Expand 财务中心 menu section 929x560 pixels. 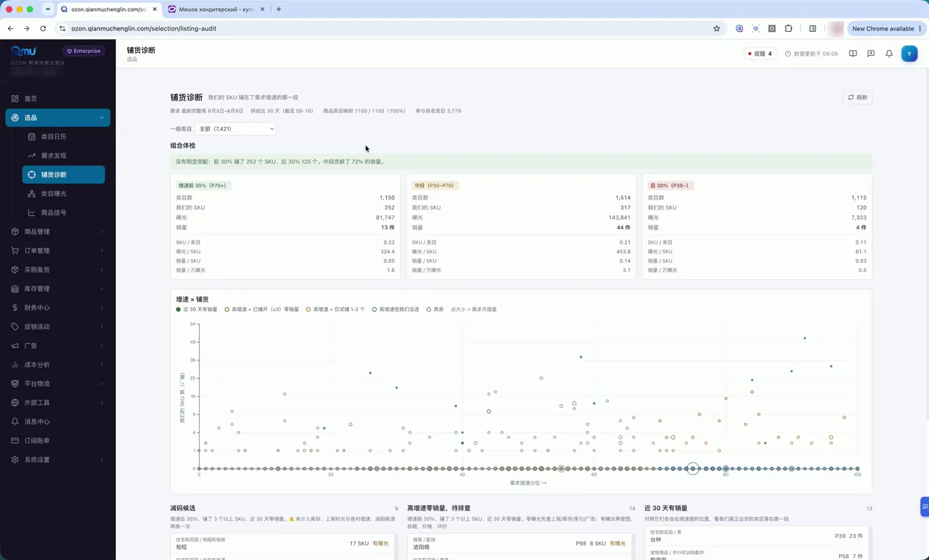tap(58, 308)
